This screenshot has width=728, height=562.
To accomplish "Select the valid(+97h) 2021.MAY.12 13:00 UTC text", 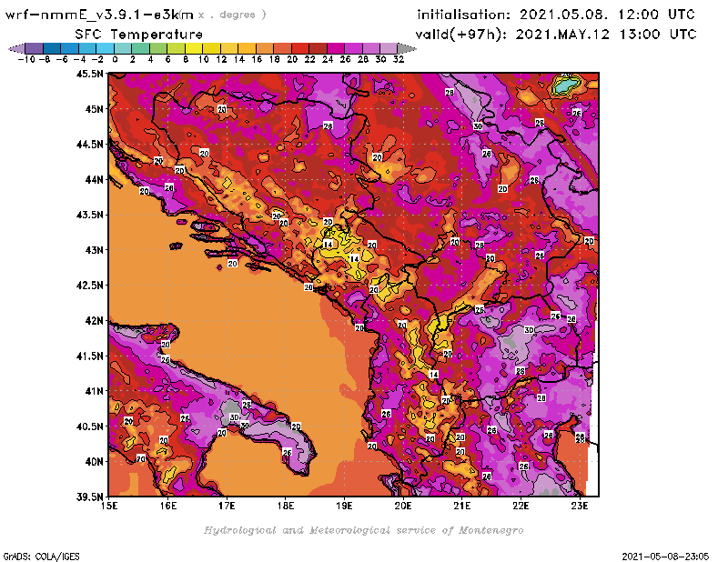I will tap(556, 35).
